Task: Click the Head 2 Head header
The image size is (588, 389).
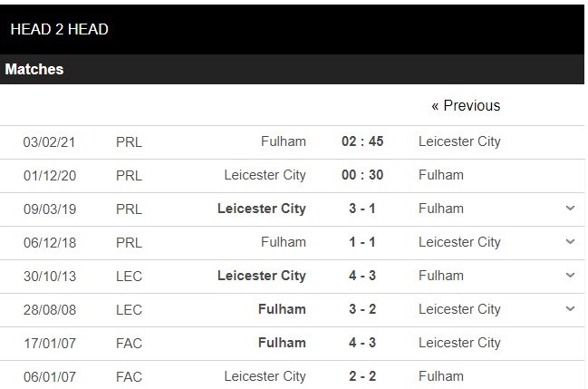Action: pyautogui.click(x=60, y=29)
